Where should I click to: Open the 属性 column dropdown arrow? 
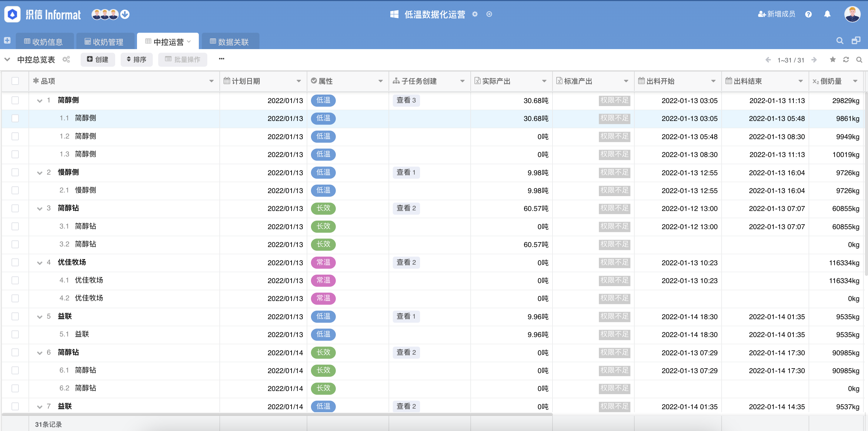(x=381, y=81)
